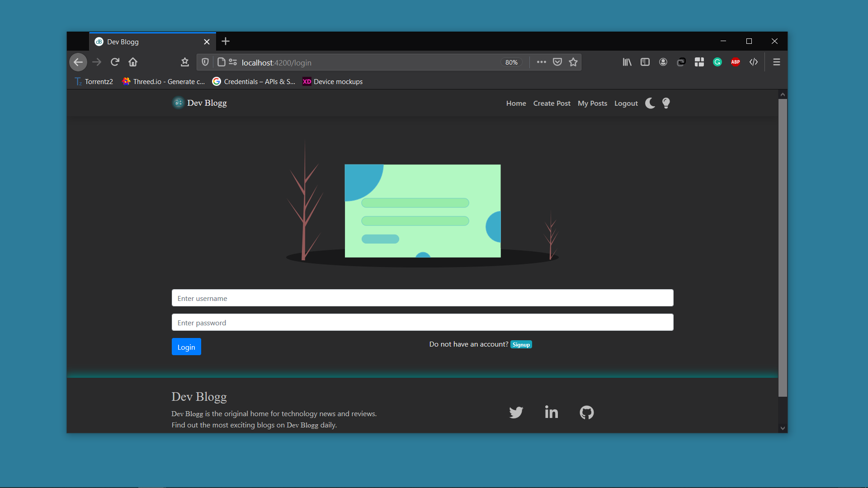Viewport: 868px width, 488px height.
Task: Open Adblock Plus extension
Action: click(x=736, y=62)
